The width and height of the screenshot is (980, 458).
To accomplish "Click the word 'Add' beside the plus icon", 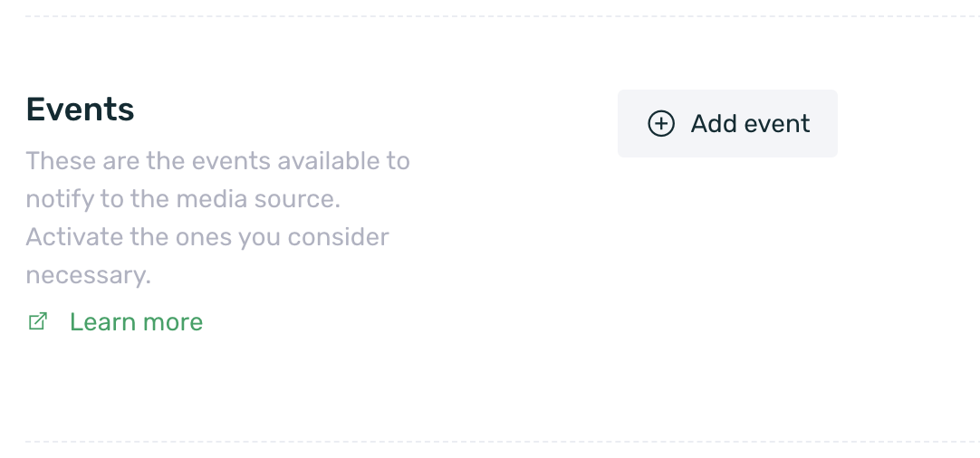I will pos(714,124).
